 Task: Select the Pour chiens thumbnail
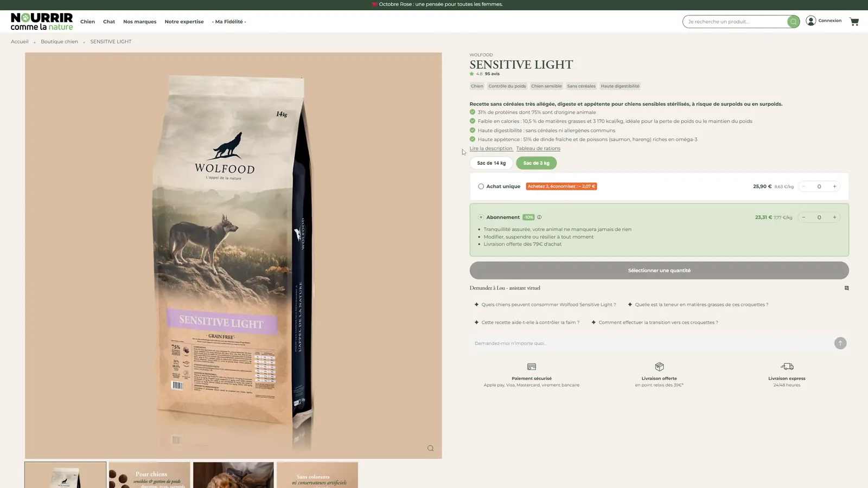[x=149, y=475]
